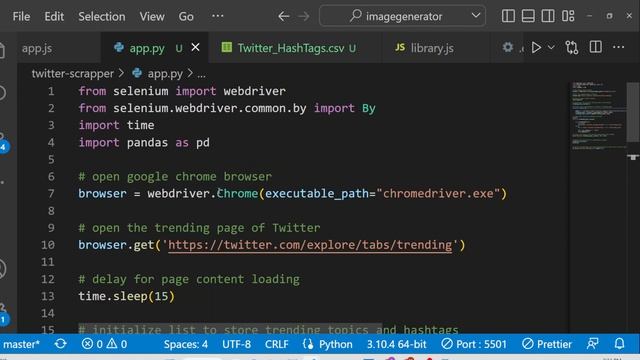
Task: Change file encoding UTF-8
Action: point(236,344)
